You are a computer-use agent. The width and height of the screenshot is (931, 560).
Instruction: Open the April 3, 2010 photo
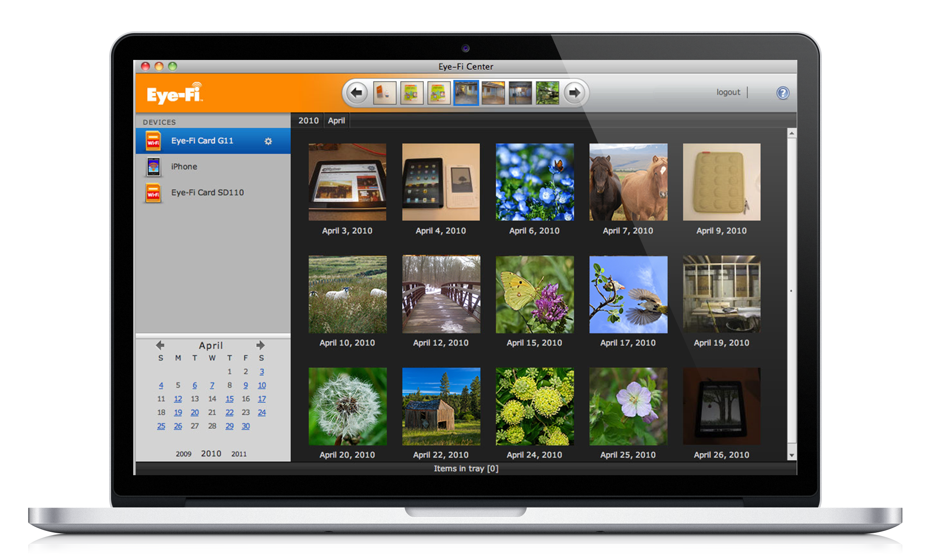click(348, 182)
